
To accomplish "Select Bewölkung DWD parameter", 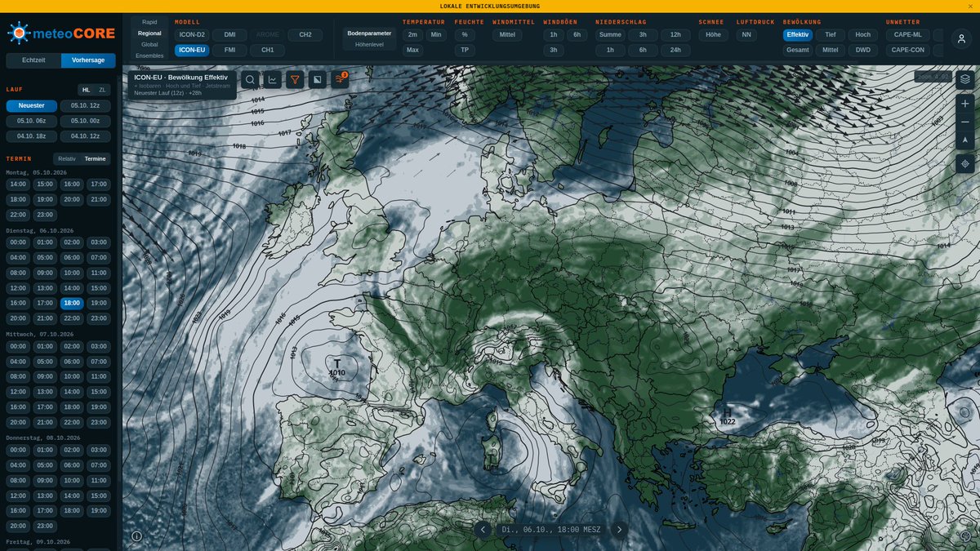I will (863, 50).
